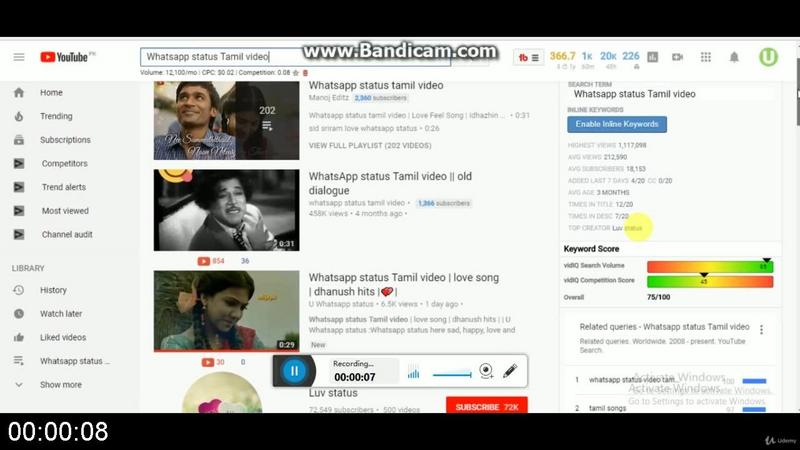Click the Competitors sidebar icon
The height and width of the screenshot is (450, 800).
point(19,163)
